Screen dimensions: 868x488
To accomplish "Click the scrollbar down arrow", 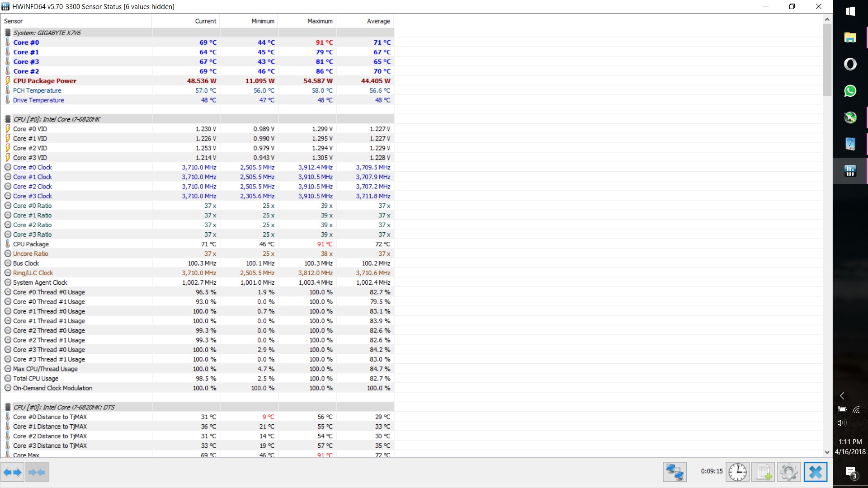I will tap(827, 452).
